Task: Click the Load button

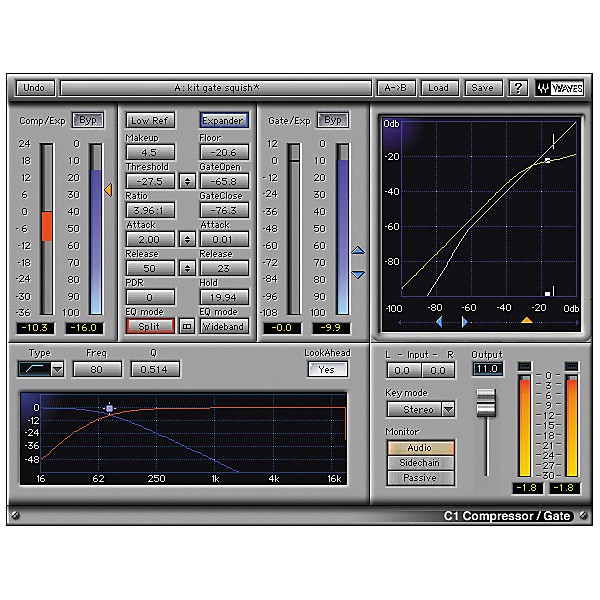Action: [x=439, y=88]
